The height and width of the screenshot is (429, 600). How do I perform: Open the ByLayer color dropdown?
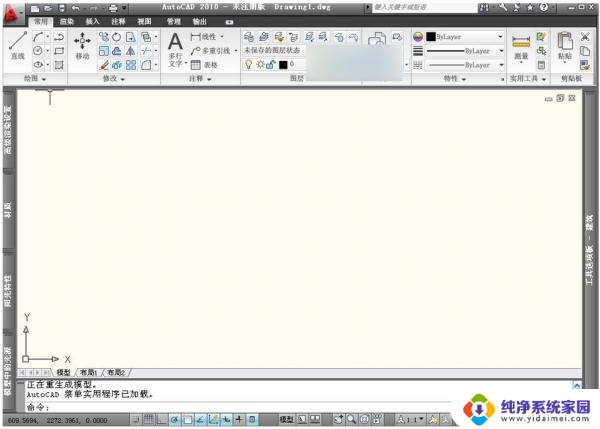pos(500,37)
